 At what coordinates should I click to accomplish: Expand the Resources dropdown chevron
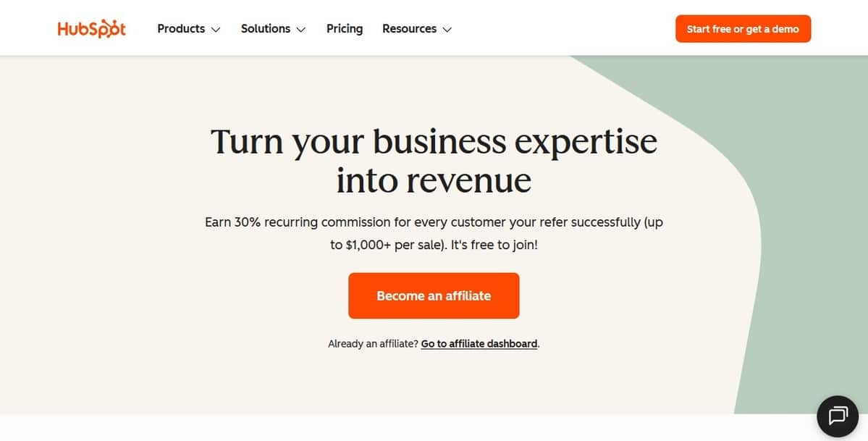pos(447,30)
